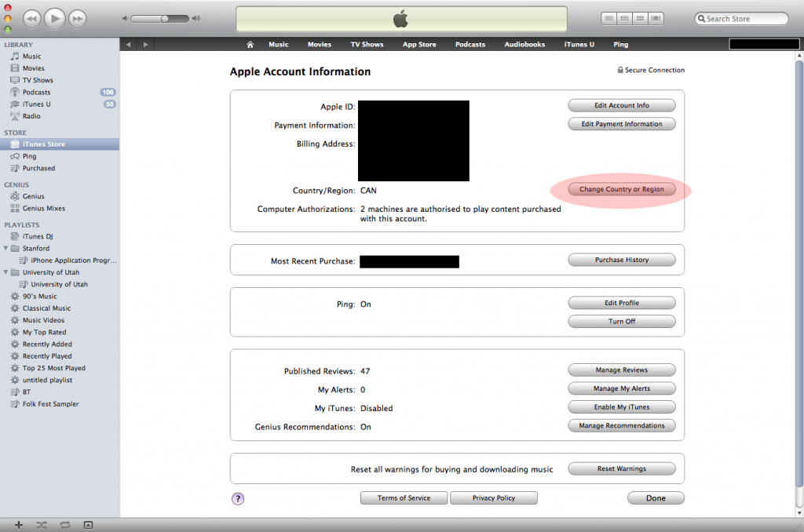Go back with the store back arrow
Screen dimensions: 804x532
(128, 45)
